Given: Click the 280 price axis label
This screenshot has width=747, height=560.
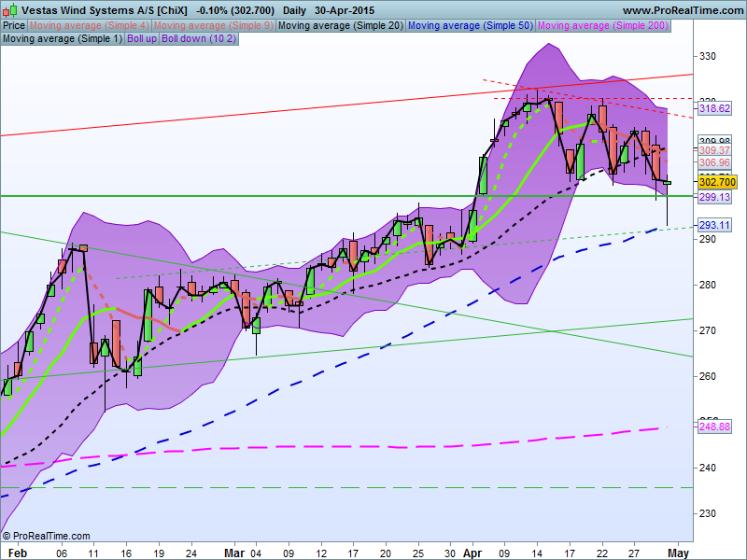Looking at the screenshot, I should tap(707, 285).
